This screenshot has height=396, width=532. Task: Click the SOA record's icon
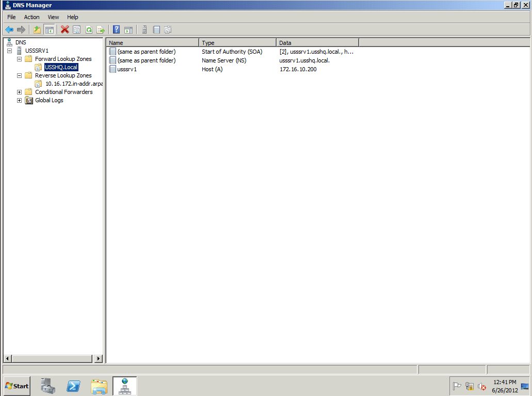click(x=112, y=52)
